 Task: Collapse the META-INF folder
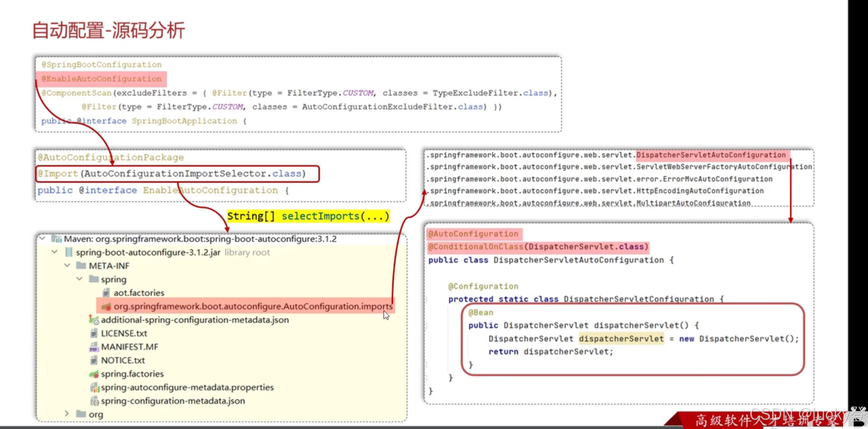coord(67,265)
